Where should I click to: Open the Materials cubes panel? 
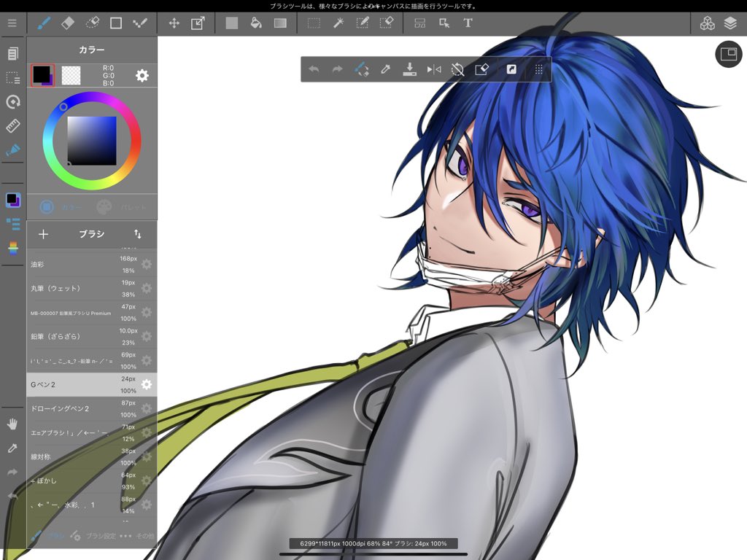point(707,23)
